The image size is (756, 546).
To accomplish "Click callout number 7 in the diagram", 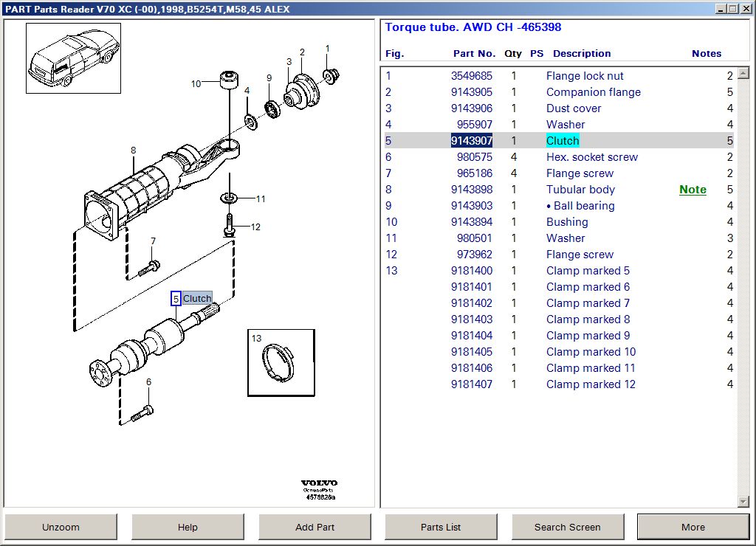I will (153, 241).
